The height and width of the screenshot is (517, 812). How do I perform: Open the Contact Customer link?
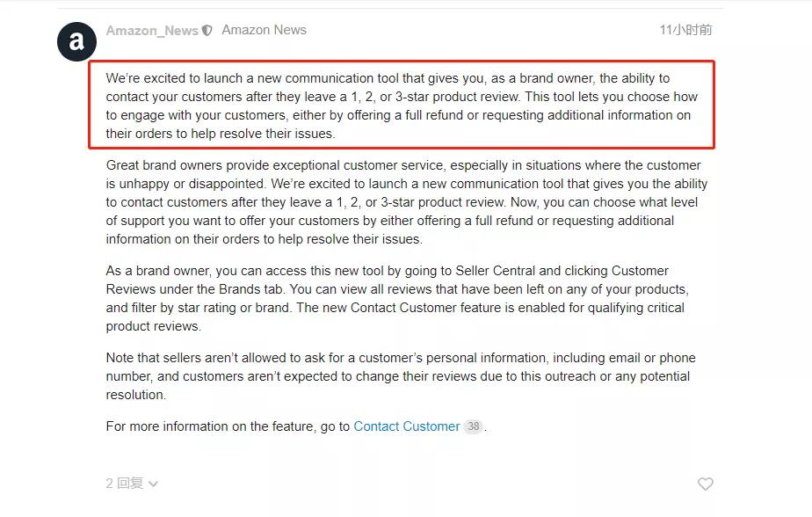coord(406,426)
